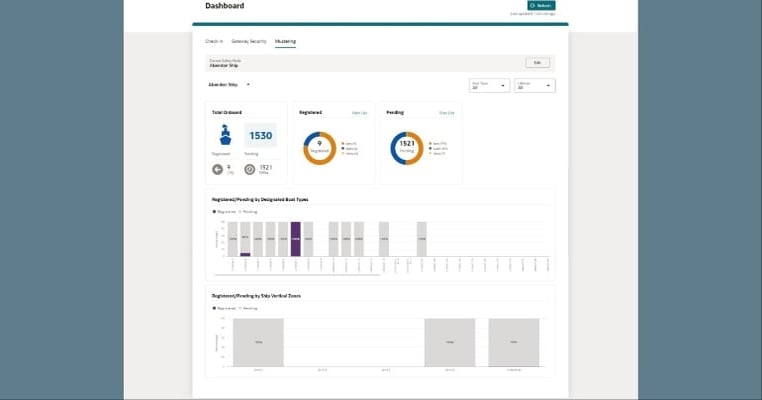The width and height of the screenshot is (762, 400).
Task: Click the Pending donut chart
Action: (407, 148)
